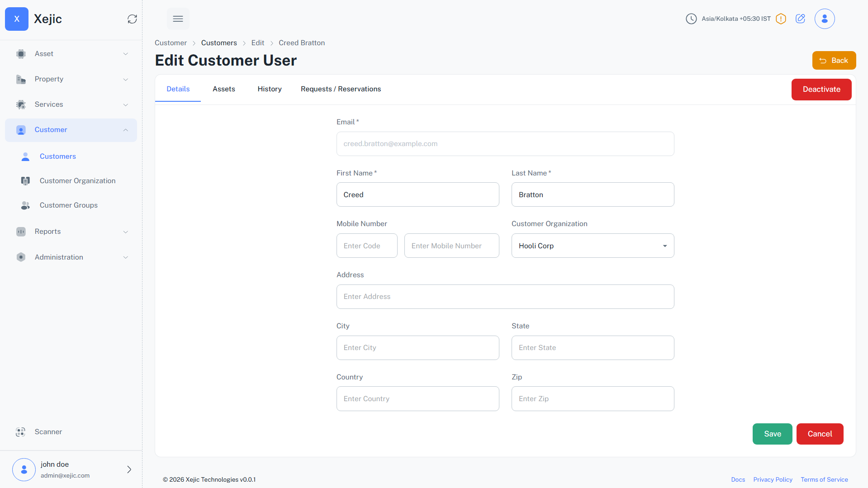868x488 pixels.
Task: Expand the Property menu chevron
Action: (x=126, y=79)
